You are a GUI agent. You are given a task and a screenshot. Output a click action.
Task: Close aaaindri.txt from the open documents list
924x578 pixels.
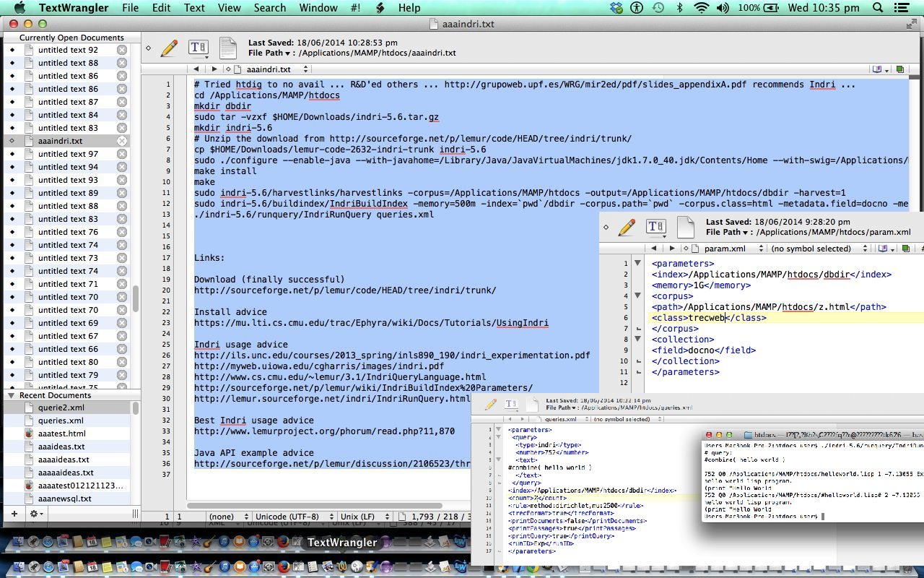tap(122, 141)
